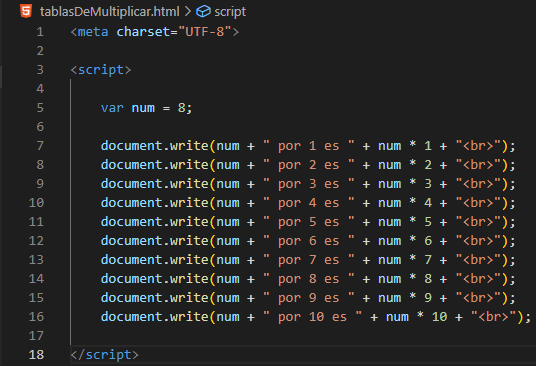The image size is (536, 366).
Task: Open tablasDeMultiplicar.html breadcrumb item
Action: tap(109, 12)
